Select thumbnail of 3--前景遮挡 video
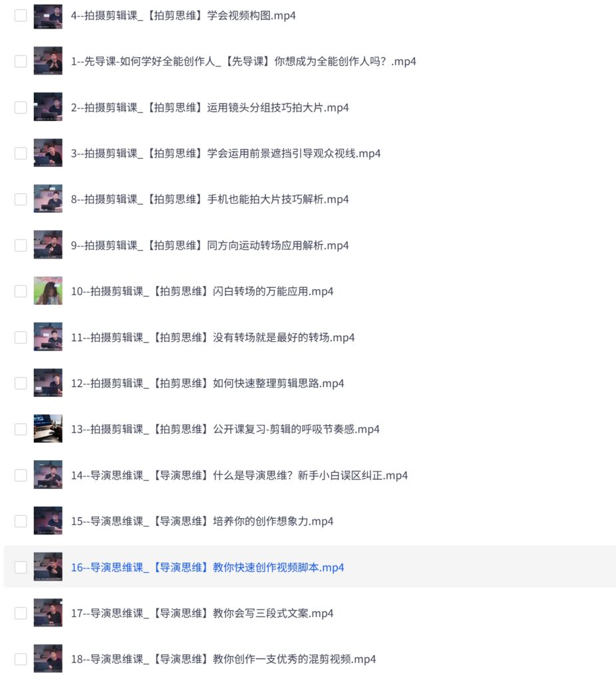Screen dimensions: 616x681 pos(48,153)
